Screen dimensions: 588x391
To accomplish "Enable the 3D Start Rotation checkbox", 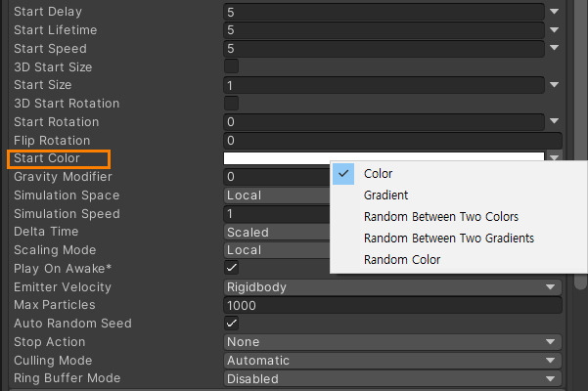I will coord(231,103).
